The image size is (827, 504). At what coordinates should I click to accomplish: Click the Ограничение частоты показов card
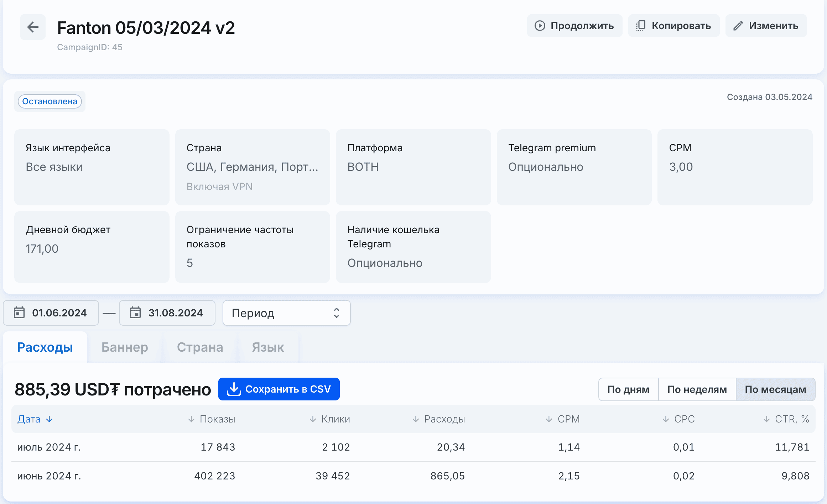253,247
